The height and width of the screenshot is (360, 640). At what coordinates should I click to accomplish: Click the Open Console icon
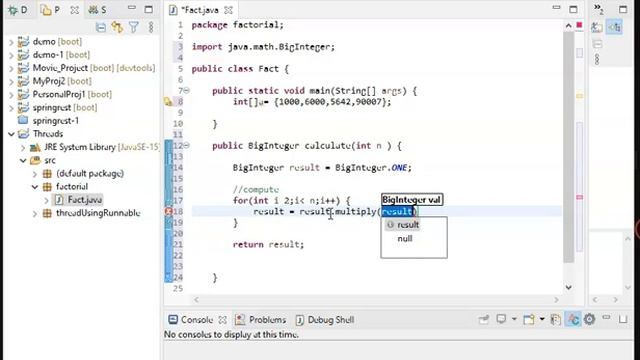[529, 319]
